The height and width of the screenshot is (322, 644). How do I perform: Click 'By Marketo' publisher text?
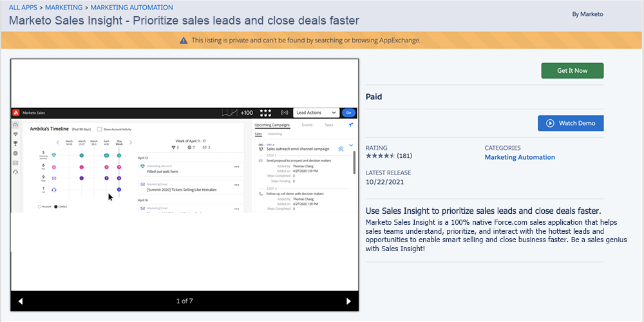(587, 14)
